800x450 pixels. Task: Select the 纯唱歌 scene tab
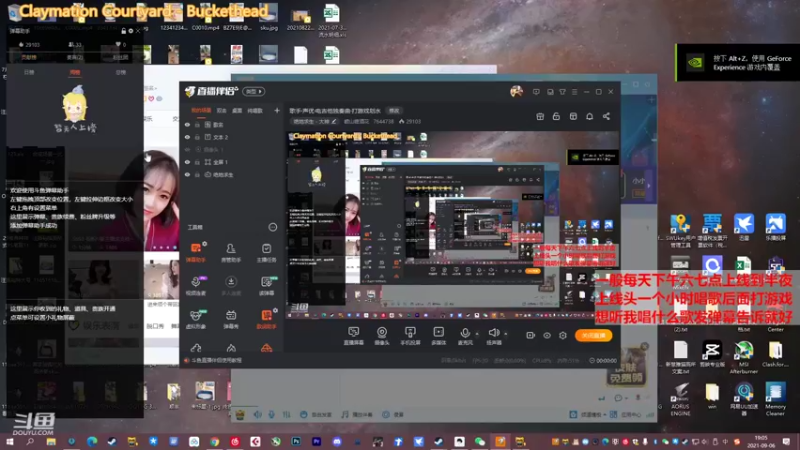(x=255, y=111)
